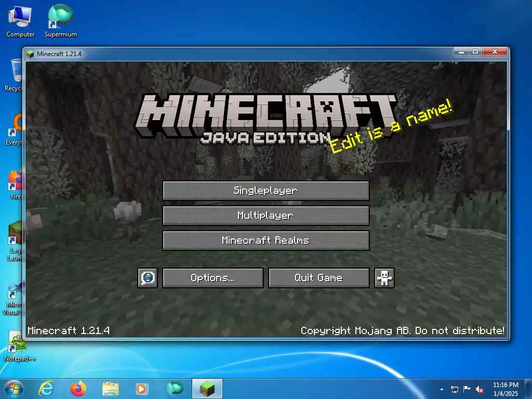Select the Everything desktop shortcut
The width and height of the screenshot is (532, 399).
click(14, 129)
